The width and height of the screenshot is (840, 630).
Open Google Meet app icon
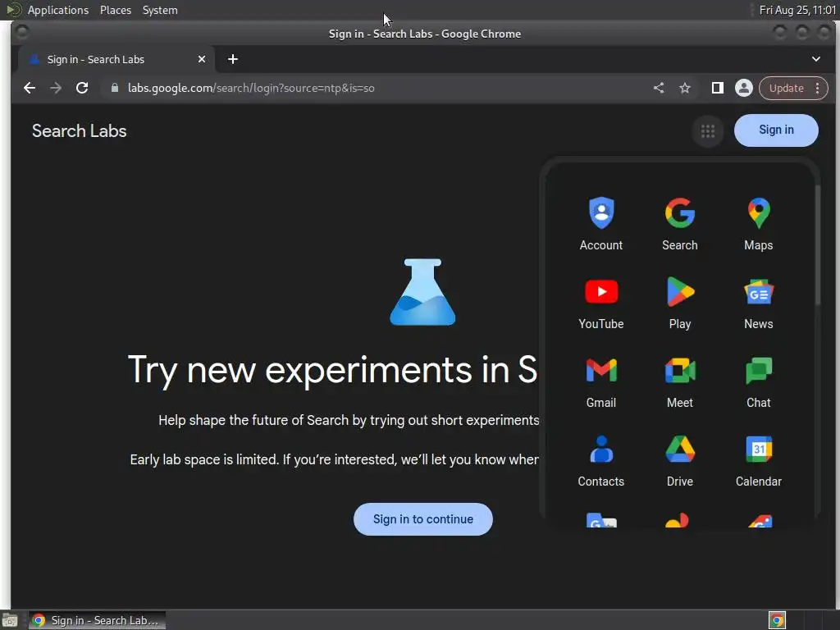680,381
